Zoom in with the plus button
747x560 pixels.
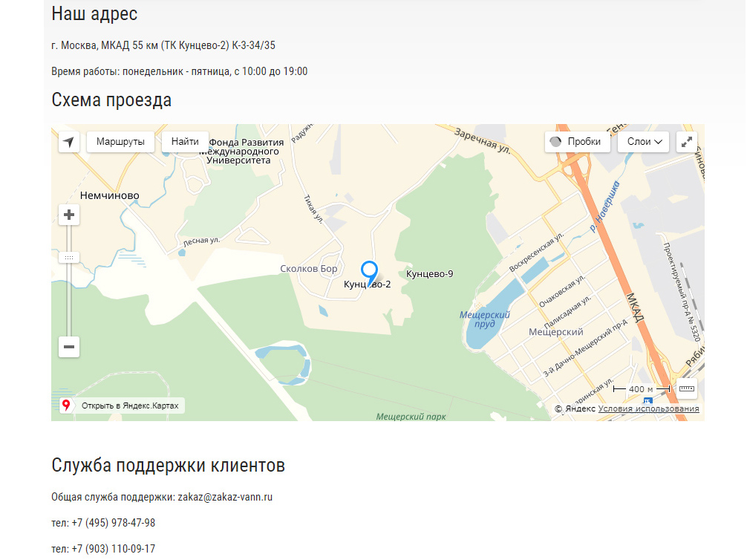[69, 215]
